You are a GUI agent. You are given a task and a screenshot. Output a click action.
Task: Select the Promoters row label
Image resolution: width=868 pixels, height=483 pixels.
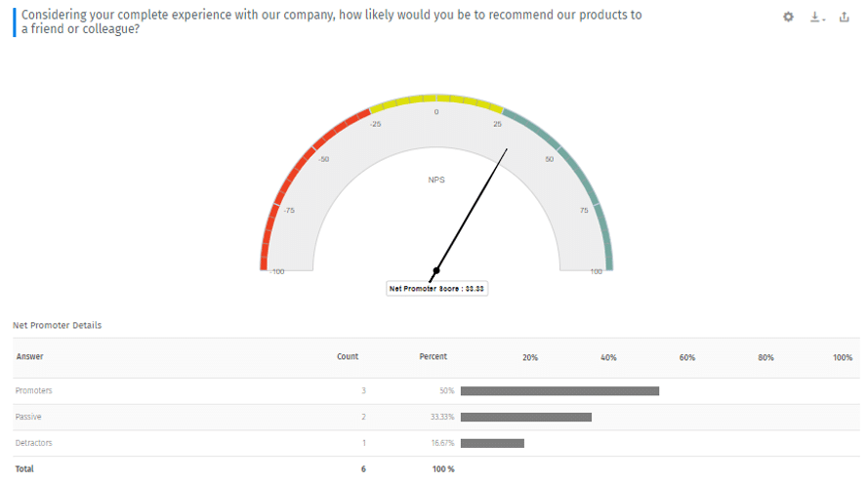pos(34,390)
